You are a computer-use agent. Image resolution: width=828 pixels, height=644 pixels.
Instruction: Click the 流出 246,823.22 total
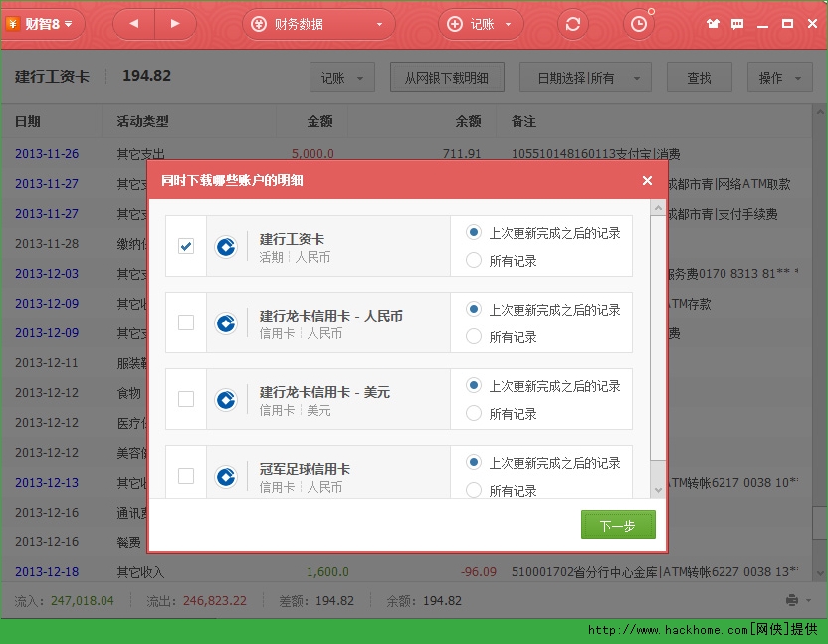click(196, 600)
